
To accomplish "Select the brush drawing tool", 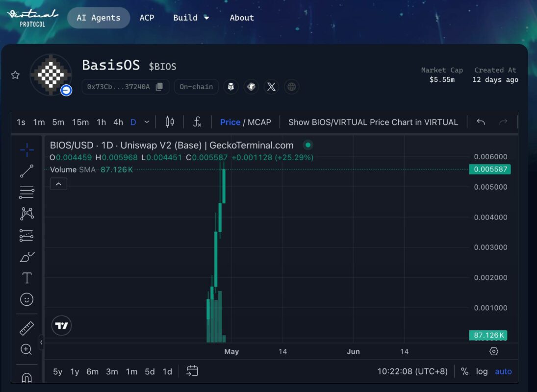I will [26, 257].
